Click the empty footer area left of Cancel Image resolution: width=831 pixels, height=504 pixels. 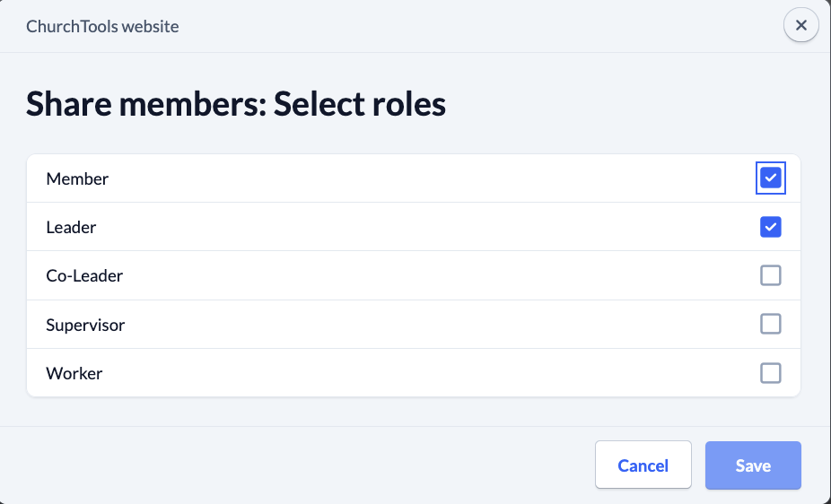pos(296,465)
